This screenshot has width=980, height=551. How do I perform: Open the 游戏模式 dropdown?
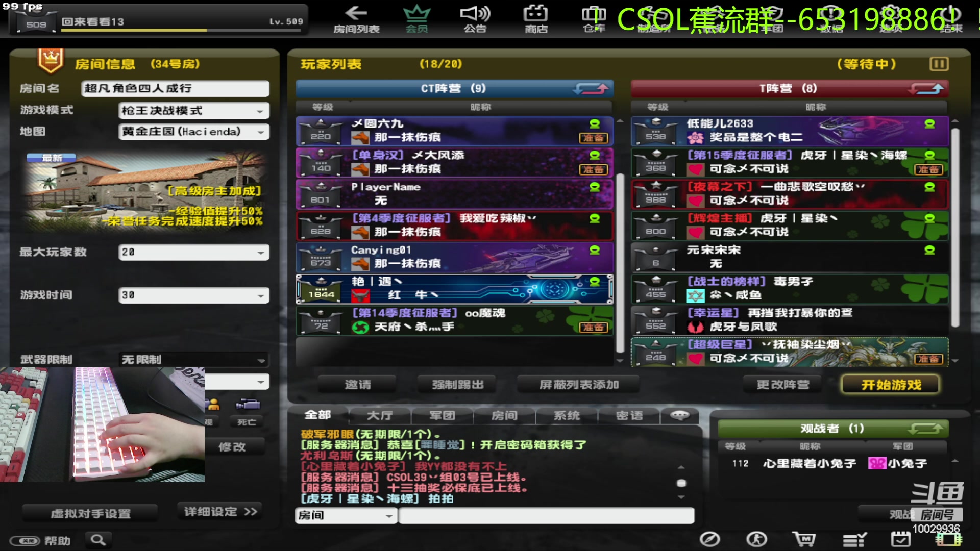point(193,111)
